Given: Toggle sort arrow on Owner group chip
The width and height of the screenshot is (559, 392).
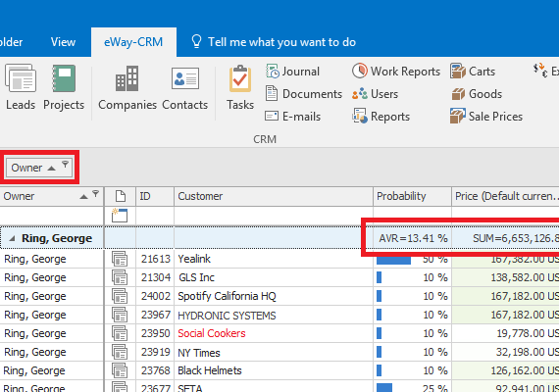Looking at the screenshot, I should coord(51,169).
